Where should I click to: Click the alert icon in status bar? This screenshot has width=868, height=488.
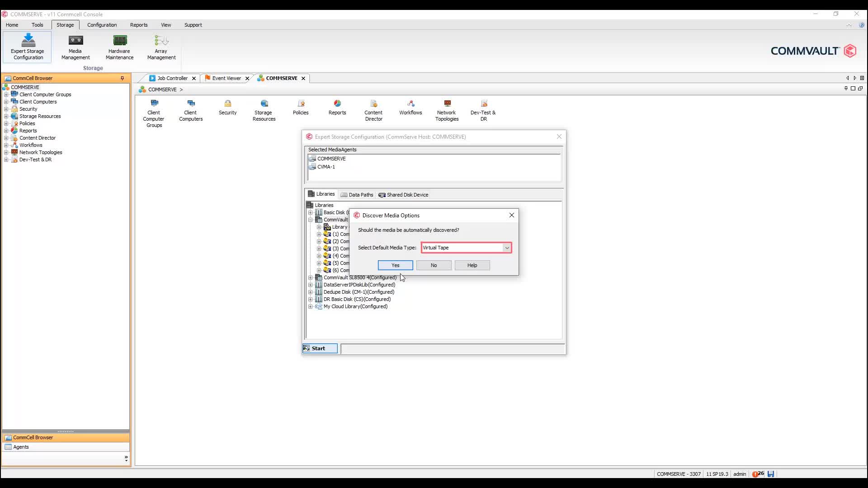tap(755, 474)
